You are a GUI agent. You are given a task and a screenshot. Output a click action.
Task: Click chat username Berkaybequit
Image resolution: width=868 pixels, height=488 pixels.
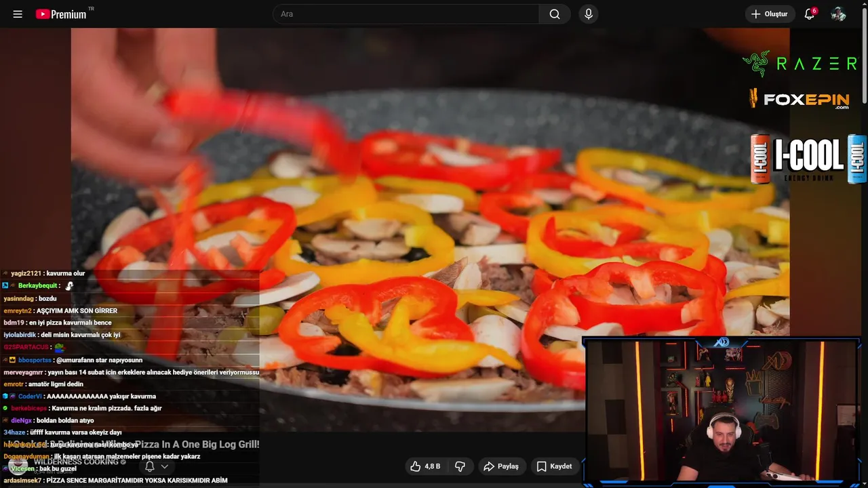click(38, 286)
